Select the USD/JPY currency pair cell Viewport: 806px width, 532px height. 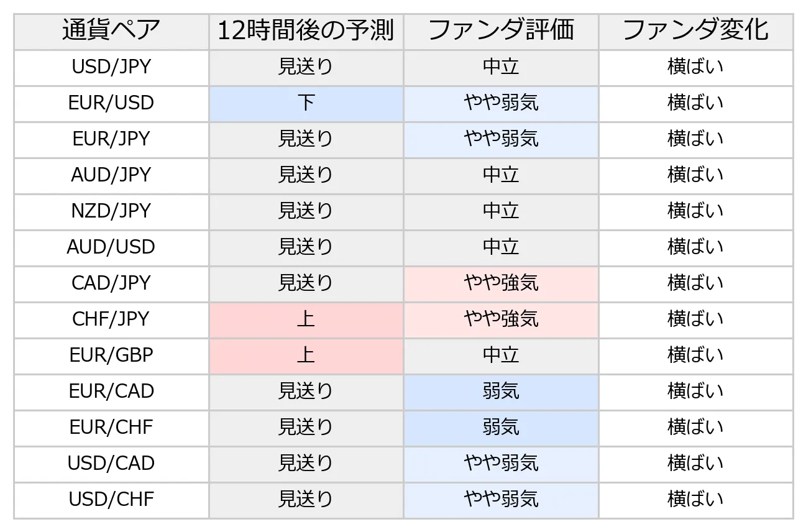[111, 67]
